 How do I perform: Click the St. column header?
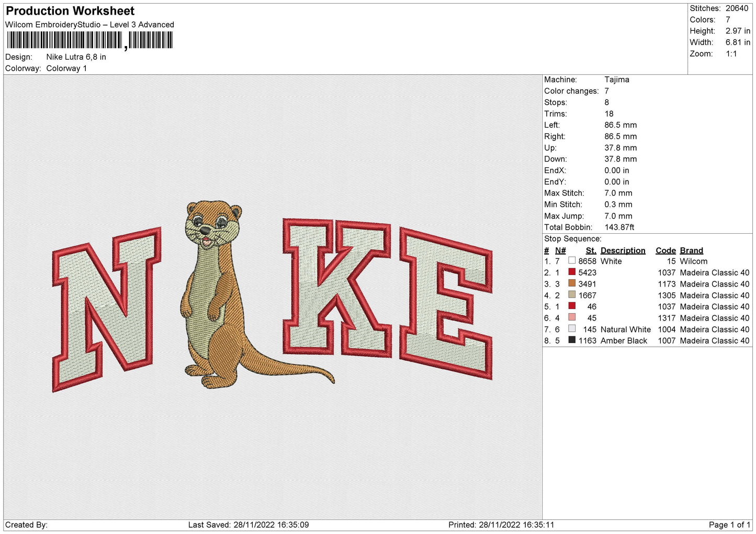tap(591, 251)
